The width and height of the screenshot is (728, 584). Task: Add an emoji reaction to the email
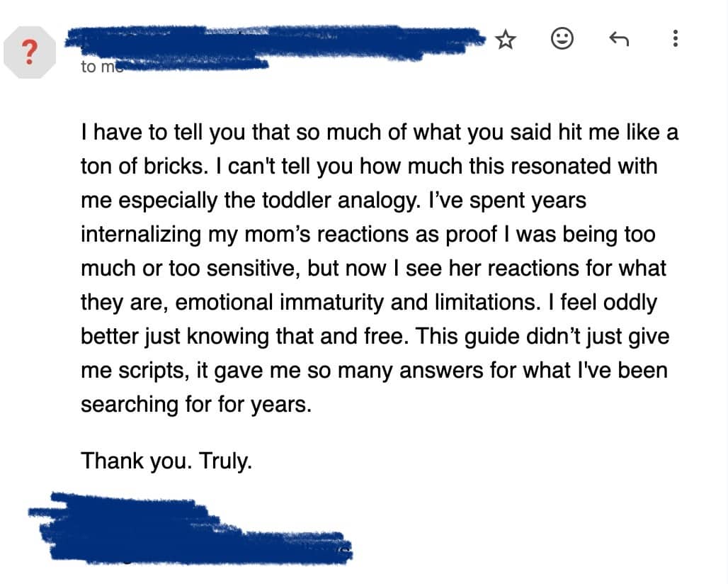(x=562, y=38)
